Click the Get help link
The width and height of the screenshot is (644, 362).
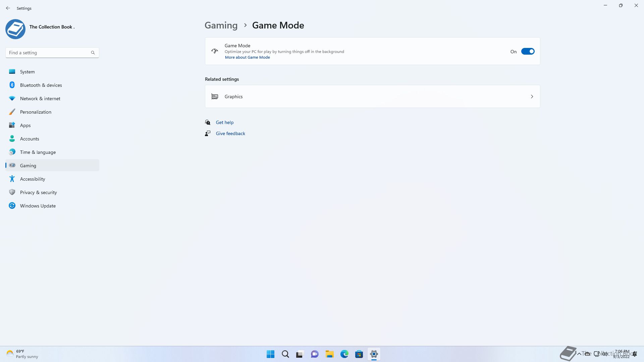(x=224, y=122)
